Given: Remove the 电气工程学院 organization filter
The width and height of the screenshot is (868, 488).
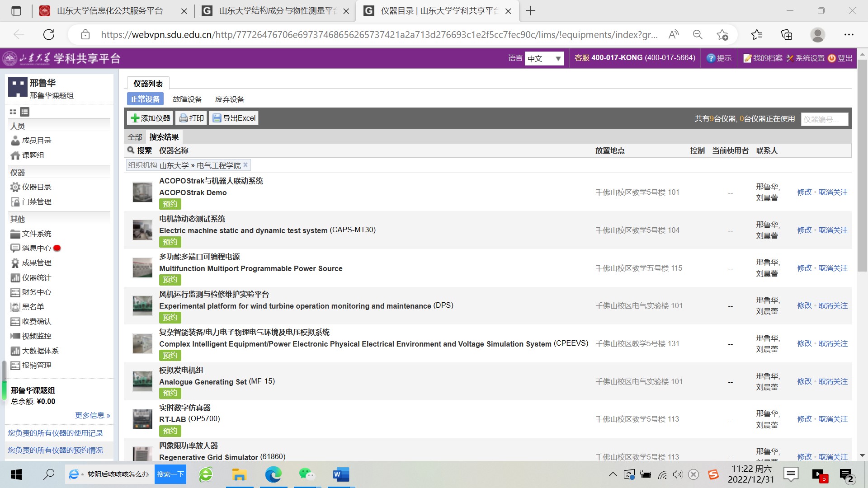Looking at the screenshot, I should (245, 165).
